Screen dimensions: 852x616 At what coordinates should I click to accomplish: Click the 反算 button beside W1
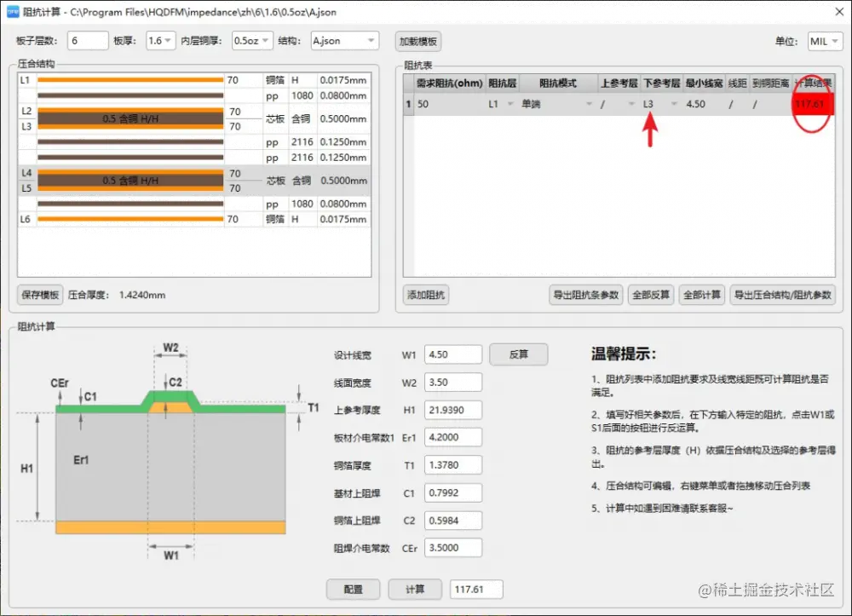tap(518, 354)
